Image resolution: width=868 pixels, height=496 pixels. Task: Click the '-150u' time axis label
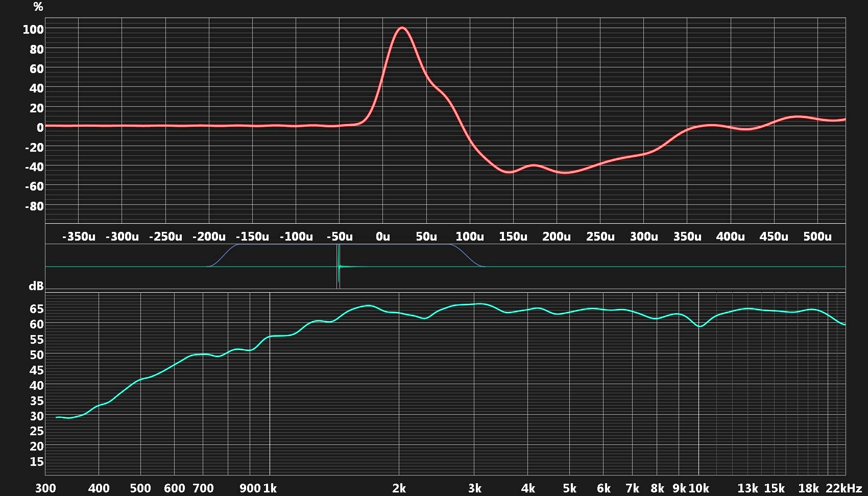point(252,237)
